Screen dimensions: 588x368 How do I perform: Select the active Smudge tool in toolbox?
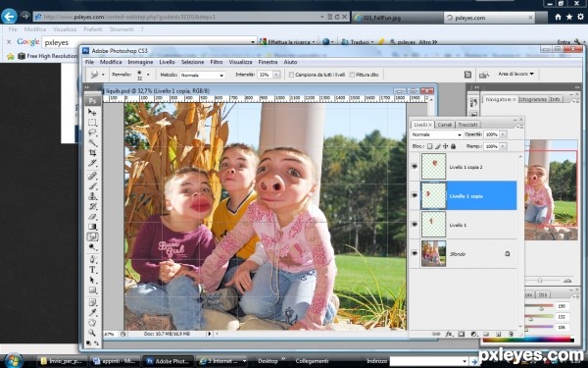click(92, 237)
